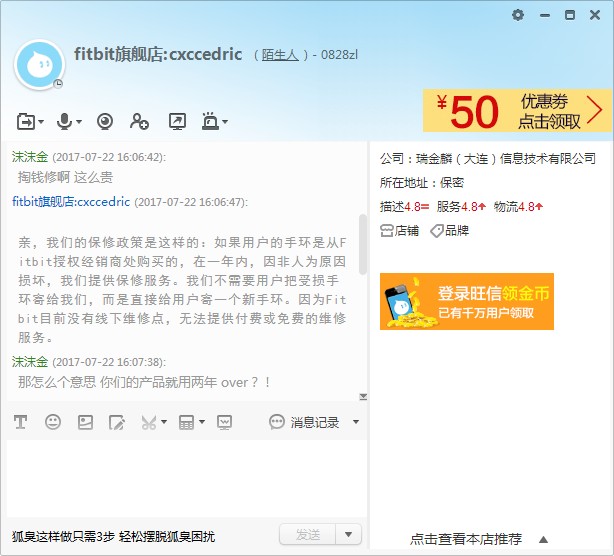
Task: Open the 品牌 brand link
Action: 450,231
